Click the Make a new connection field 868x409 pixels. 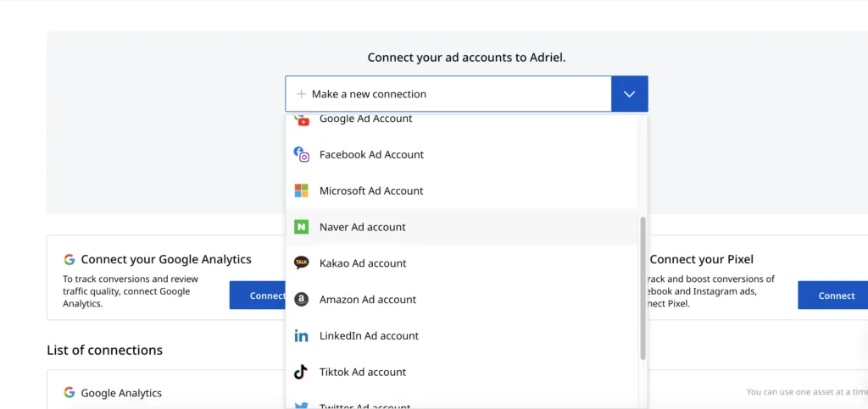point(448,94)
